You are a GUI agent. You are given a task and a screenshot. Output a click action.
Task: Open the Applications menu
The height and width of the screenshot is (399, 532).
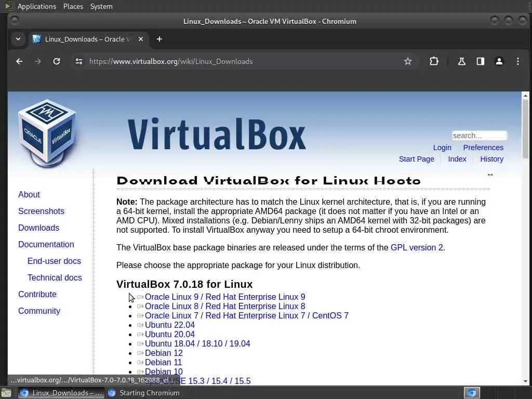tap(37, 6)
